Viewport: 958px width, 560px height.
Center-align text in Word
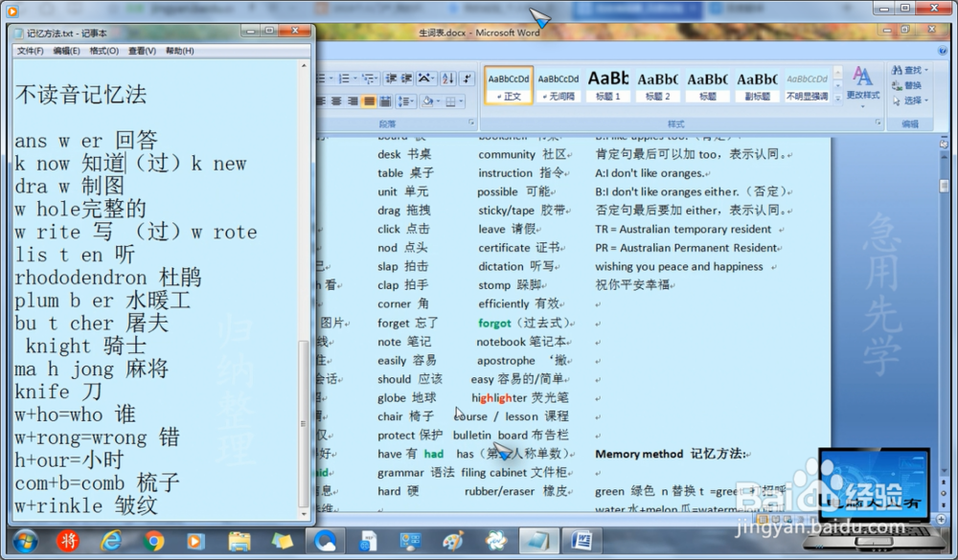tap(336, 101)
